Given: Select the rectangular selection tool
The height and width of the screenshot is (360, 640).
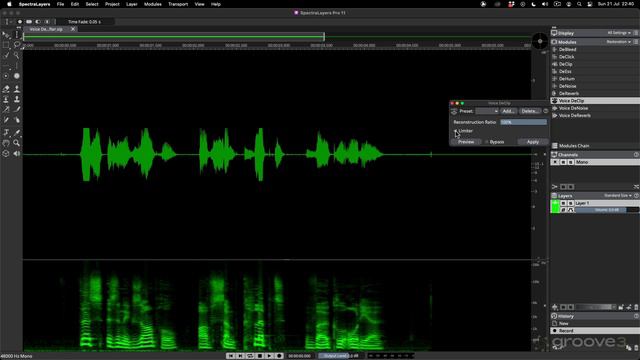Looking at the screenshot, I should [x=6, y=45].
